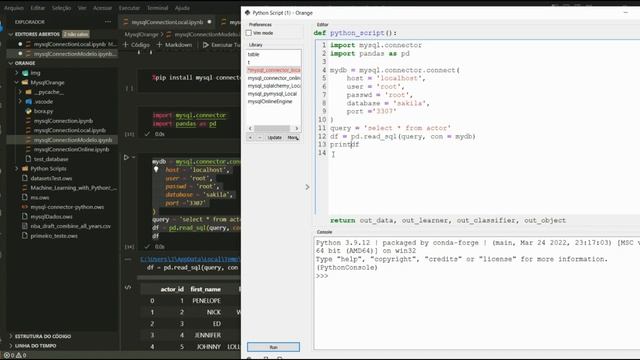Select mysql_connector_online script in Library

pos(273,78)
